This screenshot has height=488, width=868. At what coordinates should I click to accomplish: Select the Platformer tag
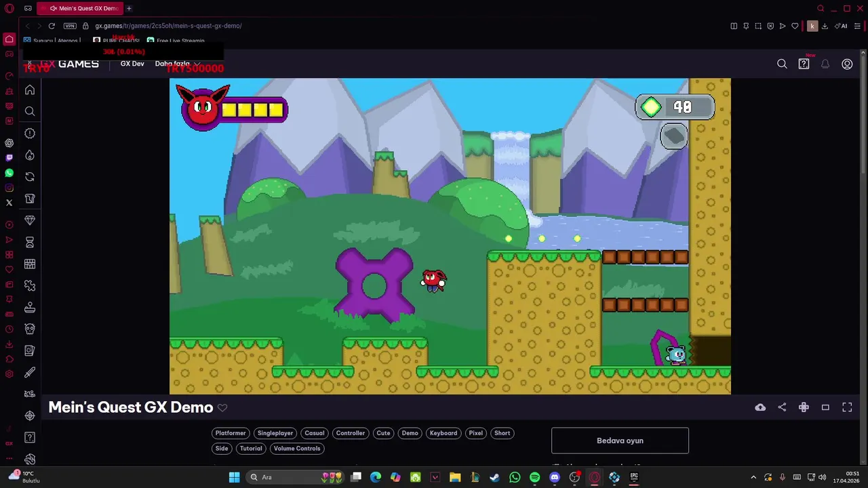pyautogui.click(x=231, y=433)
